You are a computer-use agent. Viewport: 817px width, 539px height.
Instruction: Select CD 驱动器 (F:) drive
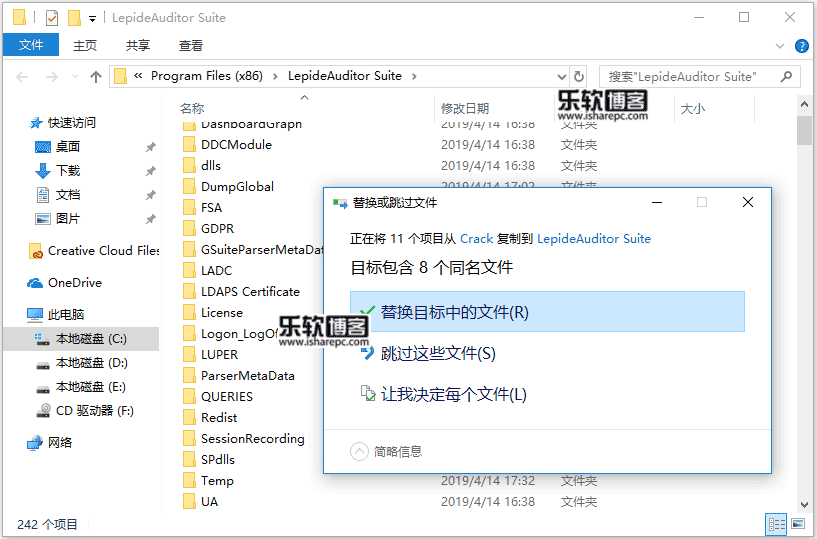[85, 411]
